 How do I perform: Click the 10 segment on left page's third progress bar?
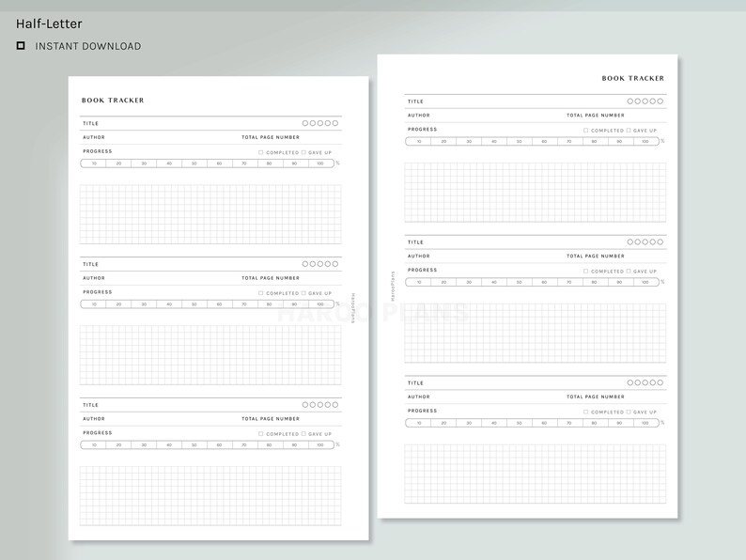(93, 445)
